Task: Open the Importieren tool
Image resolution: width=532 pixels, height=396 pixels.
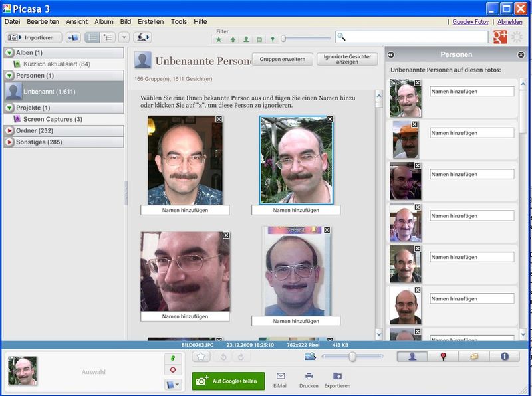Action: pos(32,37)
